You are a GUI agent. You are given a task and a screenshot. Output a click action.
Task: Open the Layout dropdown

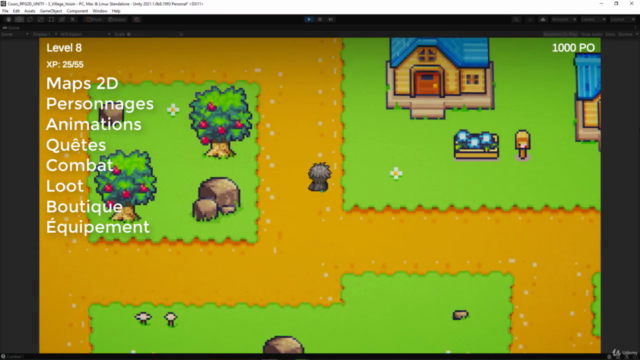(x=622, y=20)
